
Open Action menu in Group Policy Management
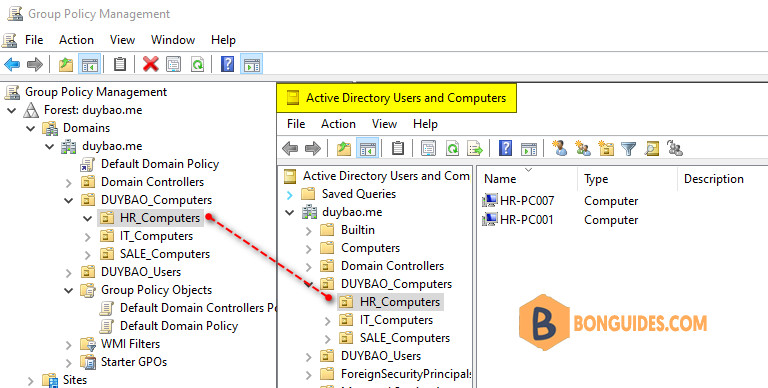[x=76, y=40]
